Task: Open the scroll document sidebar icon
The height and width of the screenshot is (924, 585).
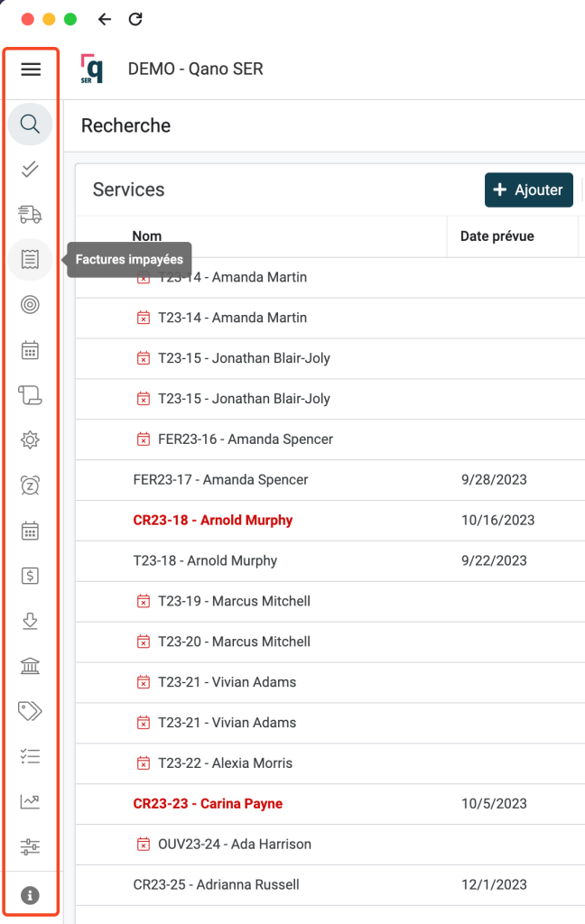Action: click(x=30, y=395)
